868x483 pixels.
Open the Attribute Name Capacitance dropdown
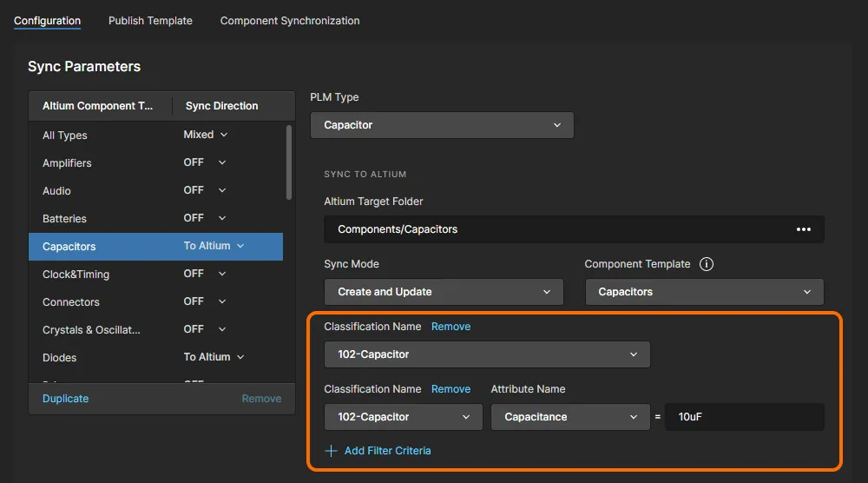(x=570, y=417)
